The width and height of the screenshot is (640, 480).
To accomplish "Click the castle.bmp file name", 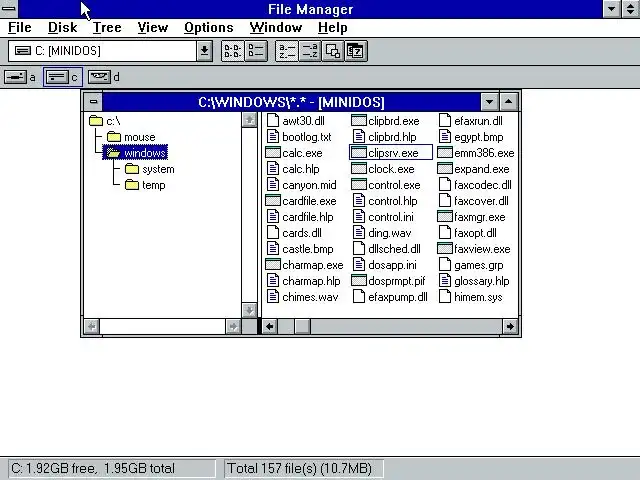I will [308, 249].
